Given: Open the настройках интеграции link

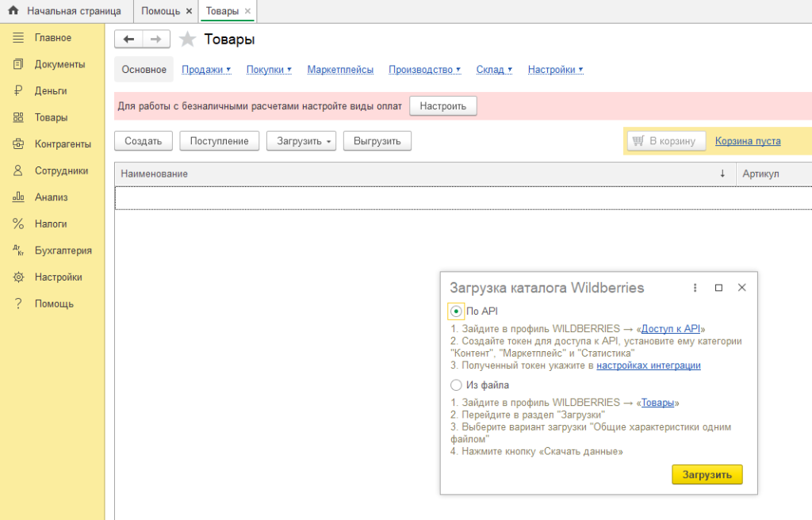Looking at the screenshot, I should point(649,365).
